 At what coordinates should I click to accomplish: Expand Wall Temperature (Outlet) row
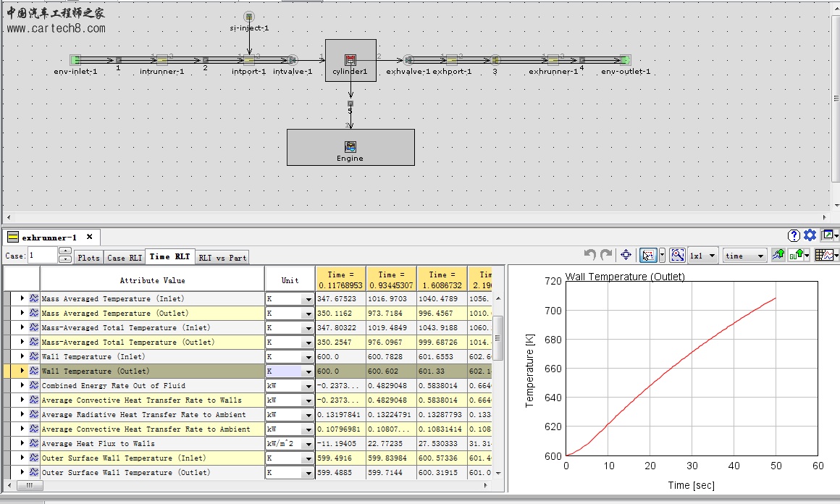point(22,371)
